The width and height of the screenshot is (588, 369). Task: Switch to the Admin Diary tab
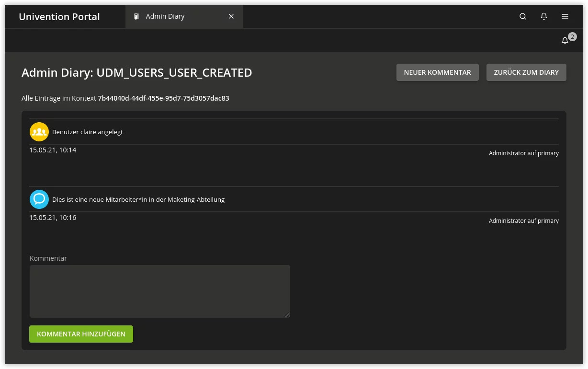[x=184, y=16]
